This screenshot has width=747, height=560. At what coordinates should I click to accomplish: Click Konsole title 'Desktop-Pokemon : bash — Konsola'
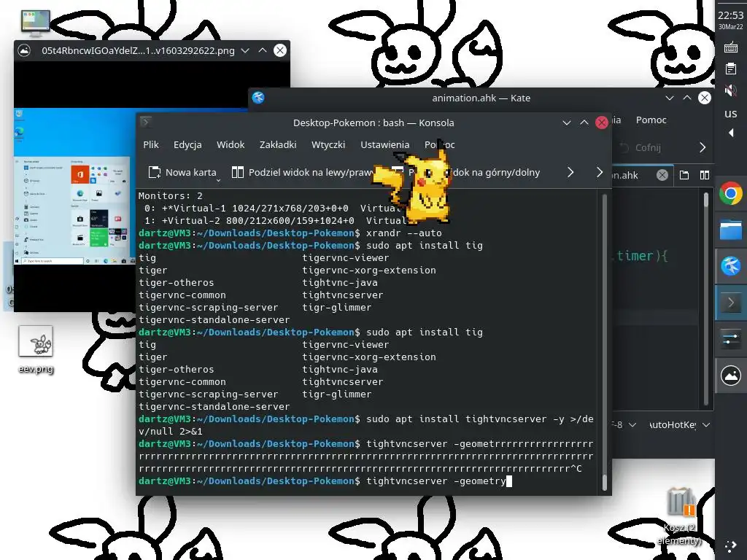point(373,122)
